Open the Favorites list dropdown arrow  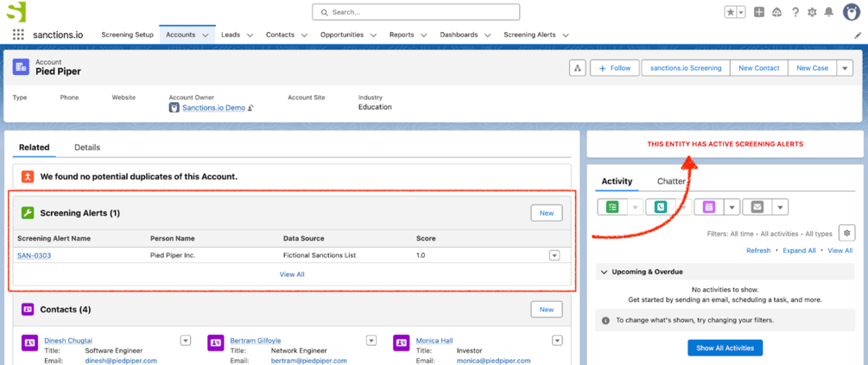tap(741, 12)
